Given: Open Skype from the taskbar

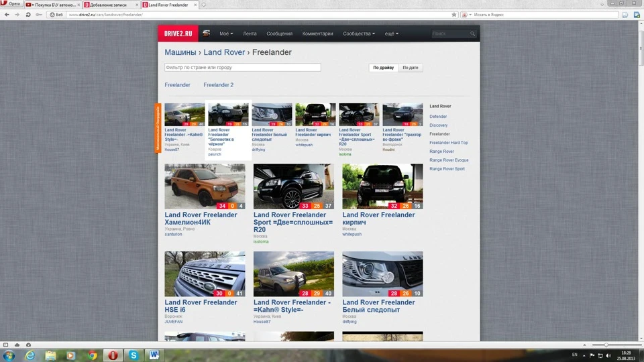Looking at the screenshot, I should click(x=133, y=355).
